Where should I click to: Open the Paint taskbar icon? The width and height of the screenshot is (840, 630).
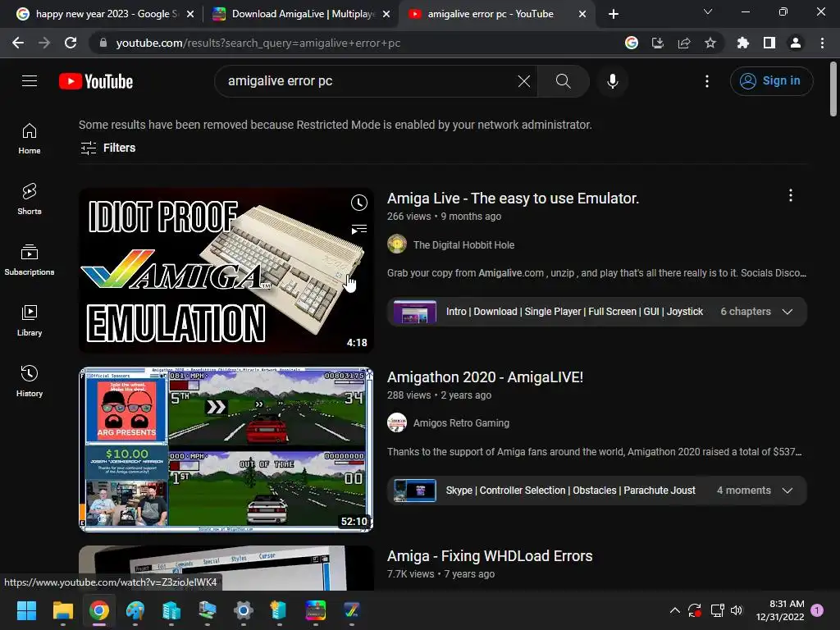(x=135, y=610)
